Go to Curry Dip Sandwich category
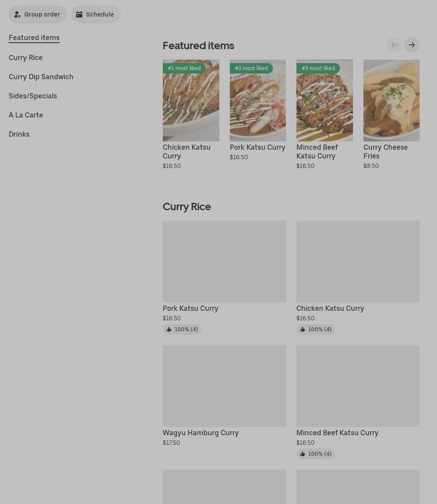Viewport: 437px width, 504px height. (41, 77)
